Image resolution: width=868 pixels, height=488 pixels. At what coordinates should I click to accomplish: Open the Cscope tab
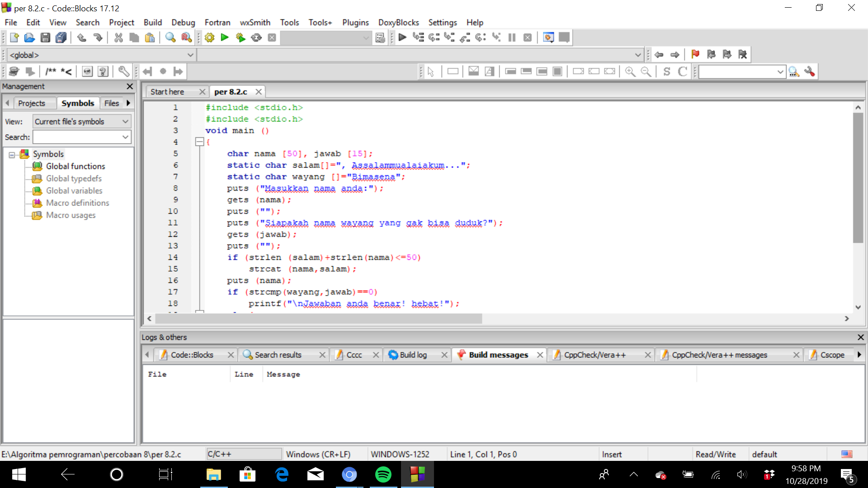(832, 355)
